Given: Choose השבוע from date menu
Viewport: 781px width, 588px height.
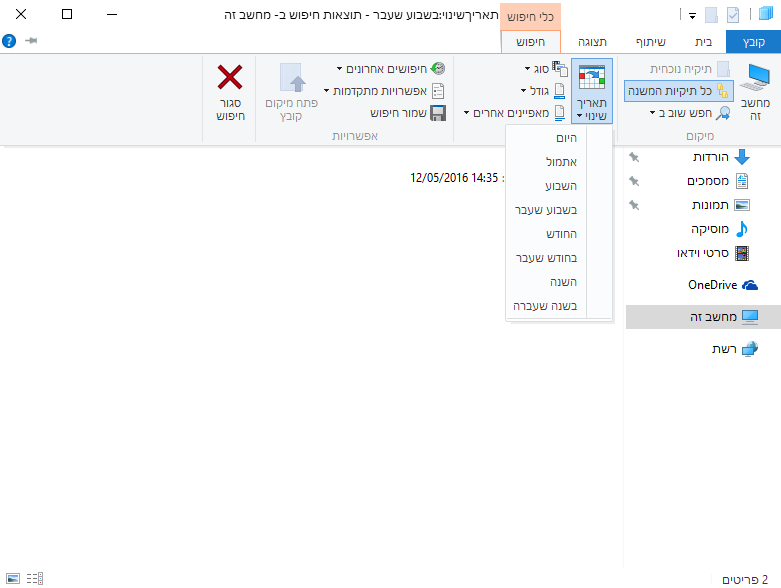Looking at the screenshot, I should [x=559, y=186].
